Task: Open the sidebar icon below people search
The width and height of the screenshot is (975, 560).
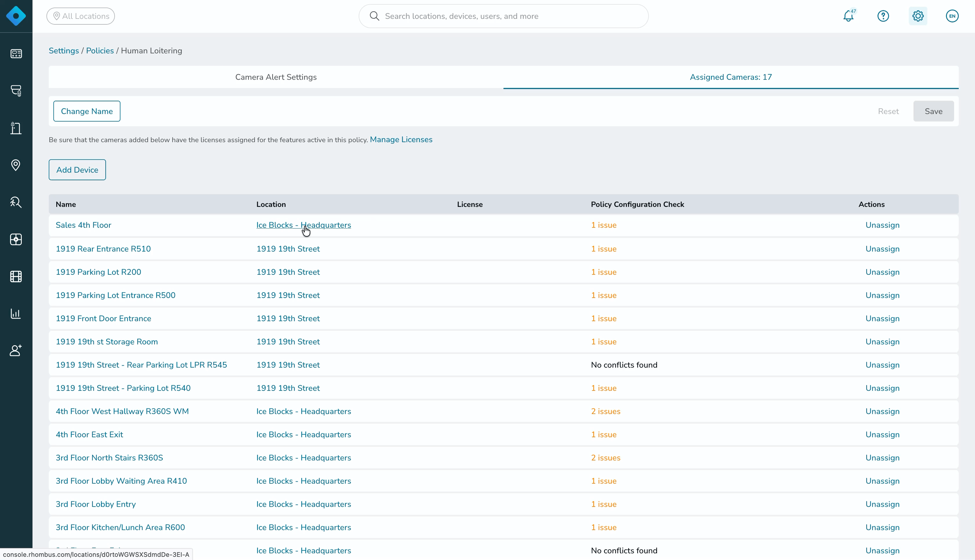Action: tap(16, 239)
